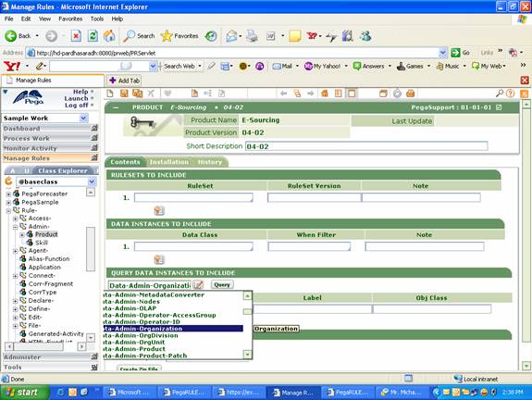Image resolution: width=532 pixels, height=400 pixels.
Task: Click the Save As icon in toolbar
Action: coord(138,94)
